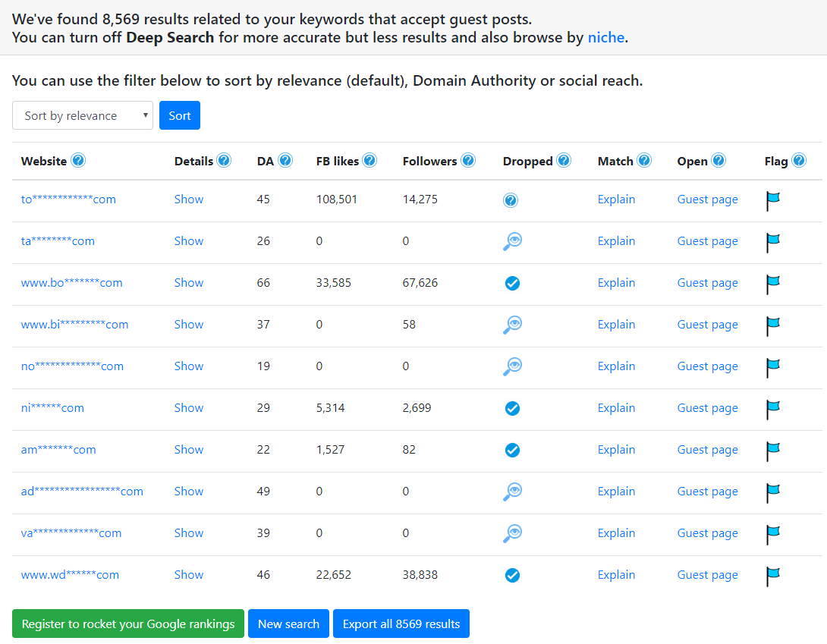Click magnifier eye icon in ad row
Image resolution: width=827 pixels, height=644 pixels.
(x=512, y=492)
